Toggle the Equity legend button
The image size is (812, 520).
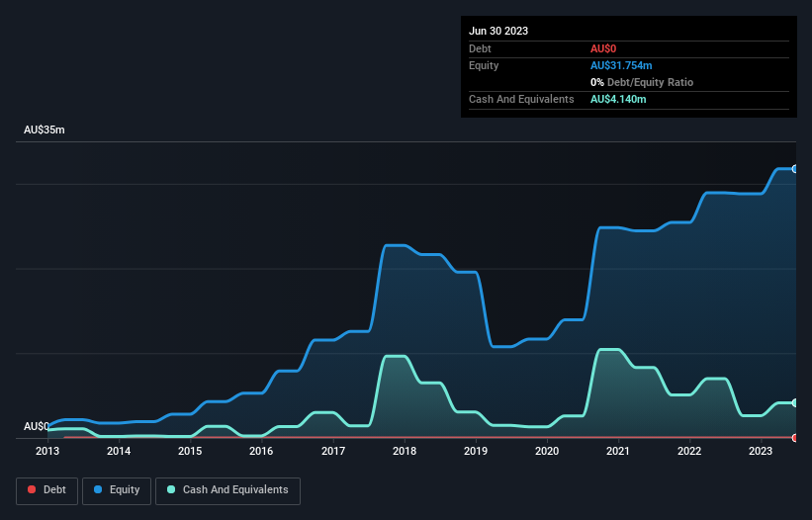click(117, 490)
